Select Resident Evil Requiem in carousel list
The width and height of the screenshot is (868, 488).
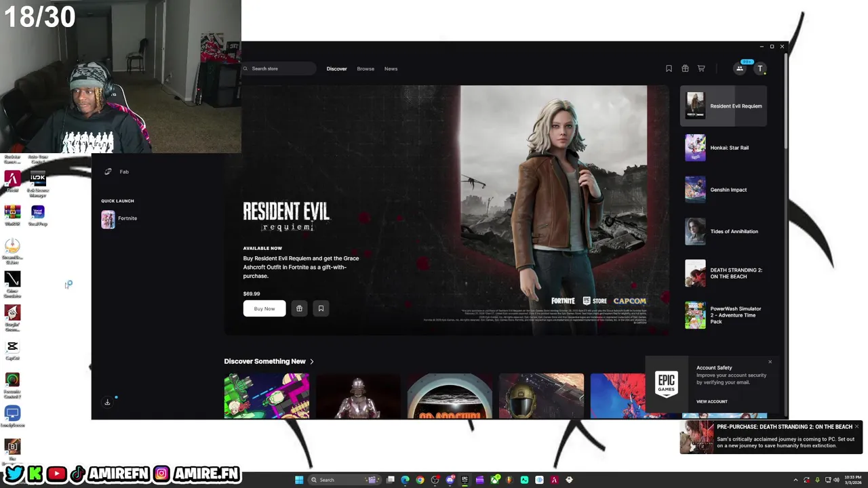(724, 106)
